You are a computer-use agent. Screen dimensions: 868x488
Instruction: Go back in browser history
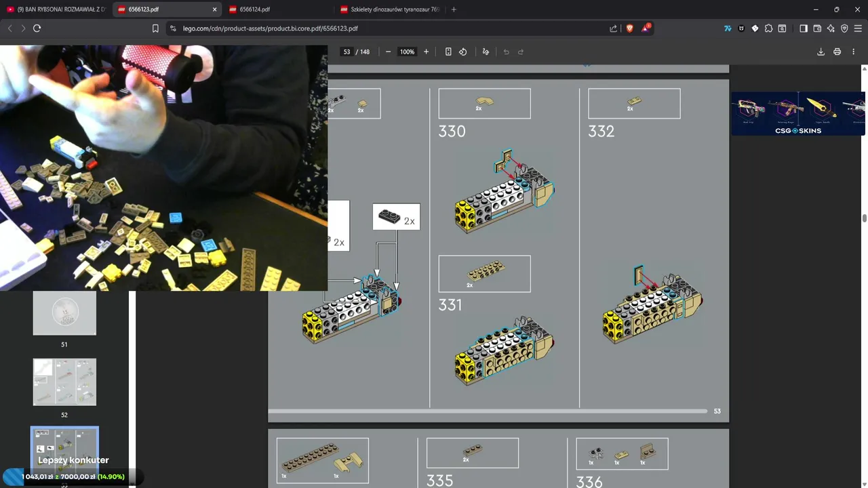pyautogui.click(x=9, y=28)
